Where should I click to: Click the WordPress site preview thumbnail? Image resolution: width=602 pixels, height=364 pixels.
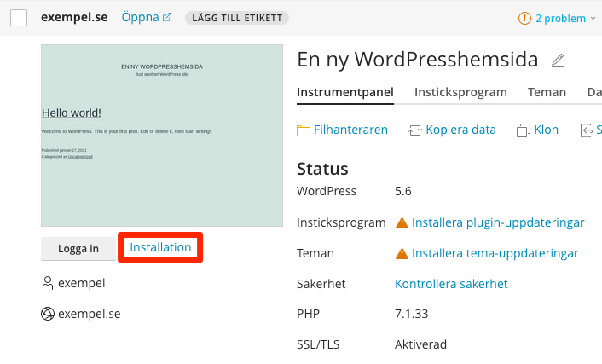tap(162, 136)
